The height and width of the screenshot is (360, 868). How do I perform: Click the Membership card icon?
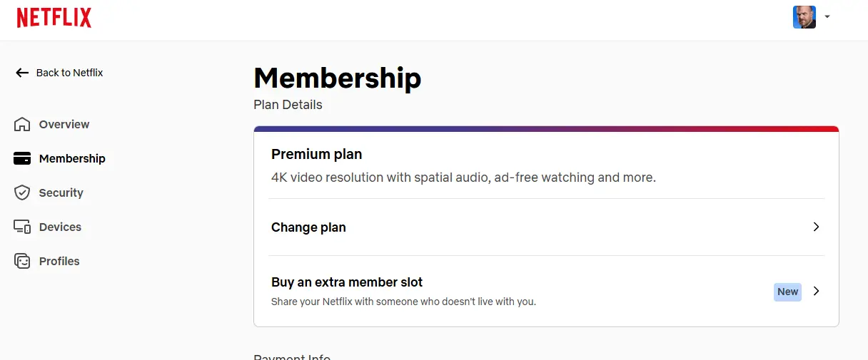coord(22,158)
